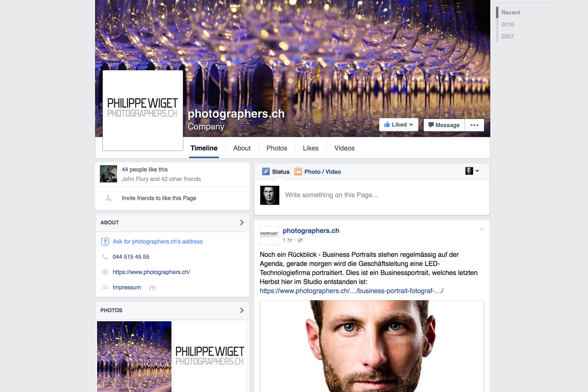Open the business-portrait-fotograf link in post
588x392 pixels.
click(x=351, y=291)
